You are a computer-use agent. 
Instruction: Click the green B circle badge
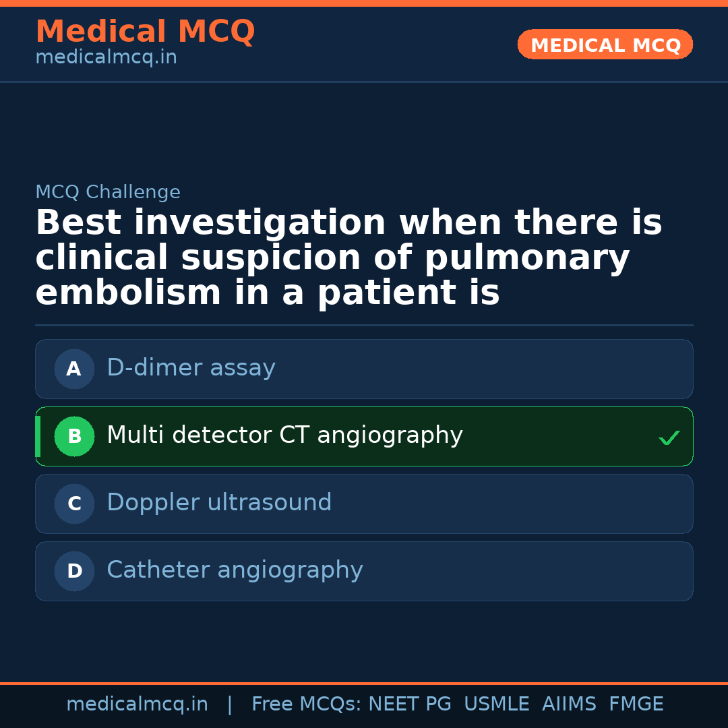coord(74,436)
